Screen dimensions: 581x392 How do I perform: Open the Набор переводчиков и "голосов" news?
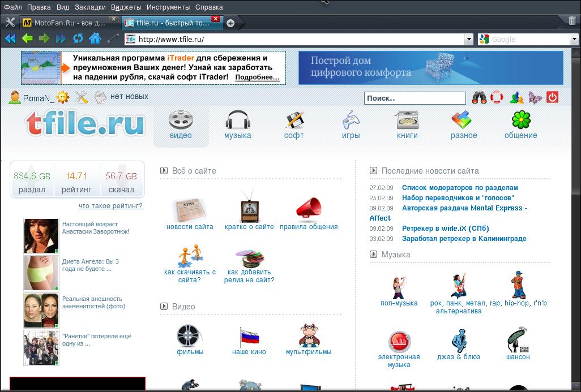pyautogui.click(x=458, y=197)
